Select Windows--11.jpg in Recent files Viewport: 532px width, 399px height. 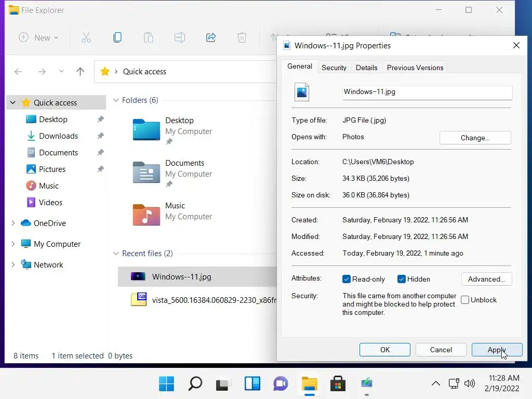(197, 277)
